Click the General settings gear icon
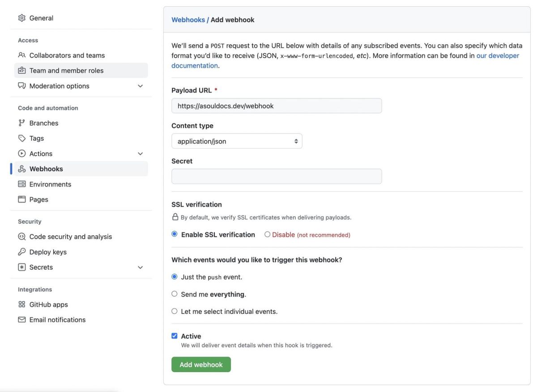This screenshot has height=392, width=537. tap(21, 18)
